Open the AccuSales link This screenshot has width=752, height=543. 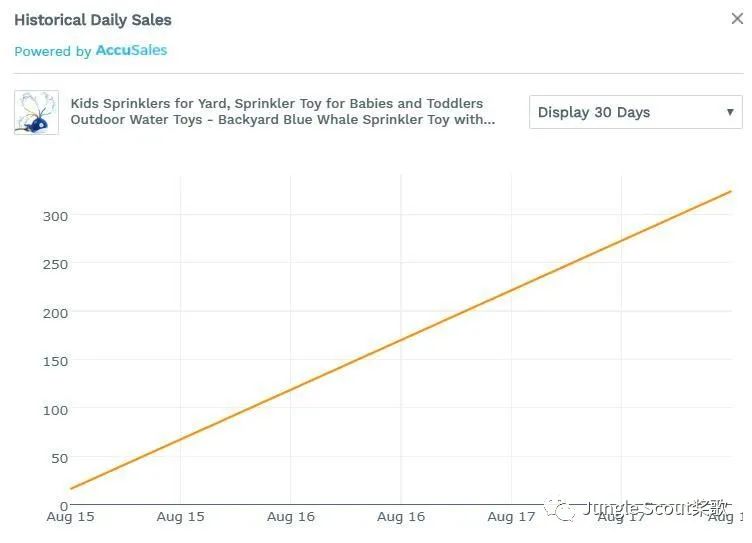pos(131,50)
